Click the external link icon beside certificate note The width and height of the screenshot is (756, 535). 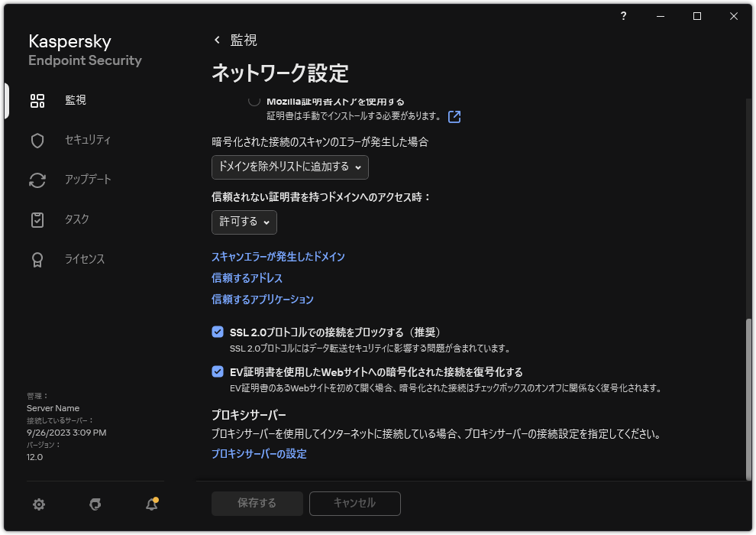coord(454,117)
